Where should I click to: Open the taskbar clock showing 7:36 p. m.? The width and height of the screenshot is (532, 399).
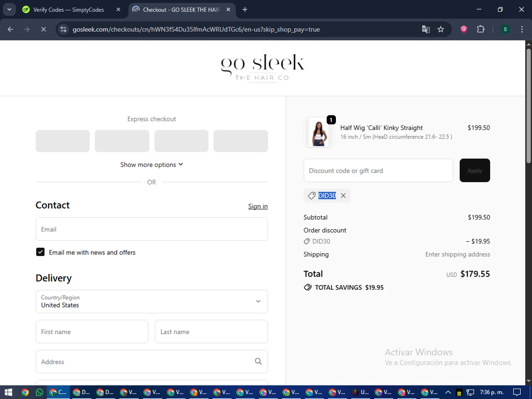coord(492,392)
